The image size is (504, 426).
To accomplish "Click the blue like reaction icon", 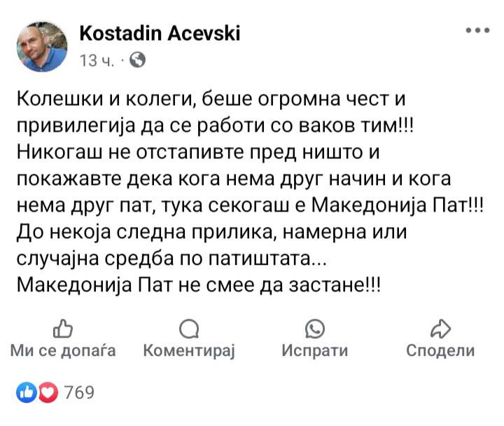I will 27,392.
